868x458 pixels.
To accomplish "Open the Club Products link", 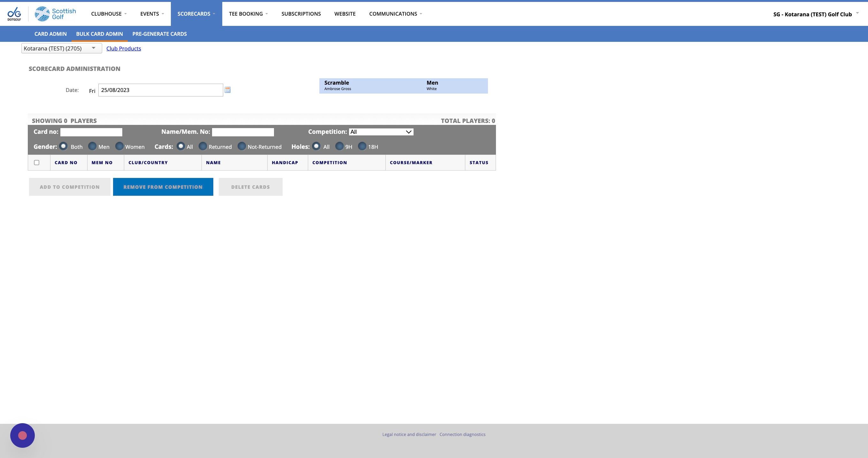I will click(124, 48).
